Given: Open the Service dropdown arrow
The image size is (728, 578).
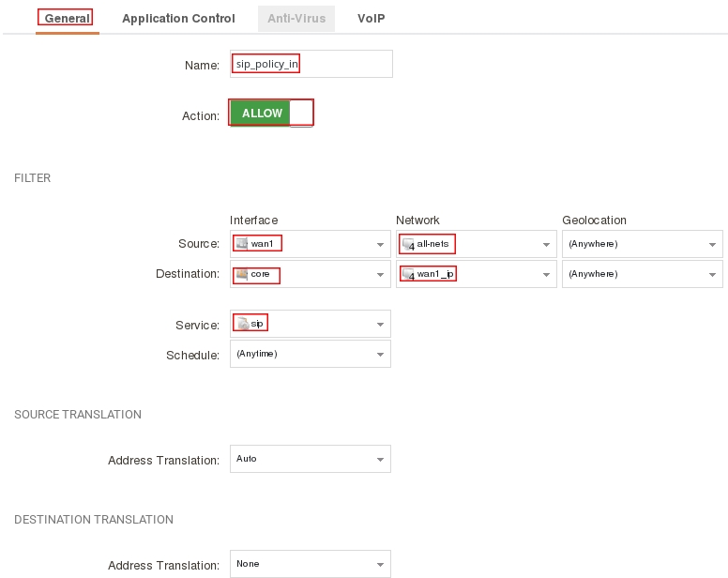Looking at the screenshot, I should 380,325.
